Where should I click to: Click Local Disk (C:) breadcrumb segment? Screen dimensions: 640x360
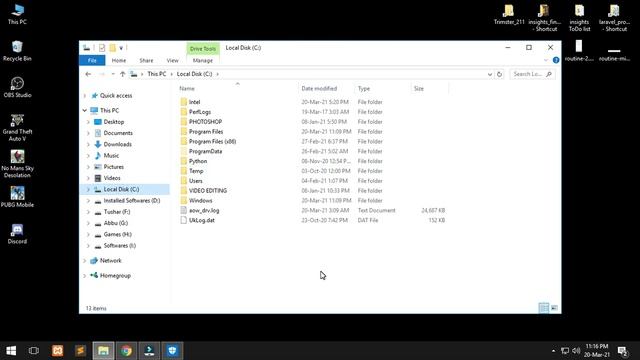pyautogui.click(x=194, y=74)
